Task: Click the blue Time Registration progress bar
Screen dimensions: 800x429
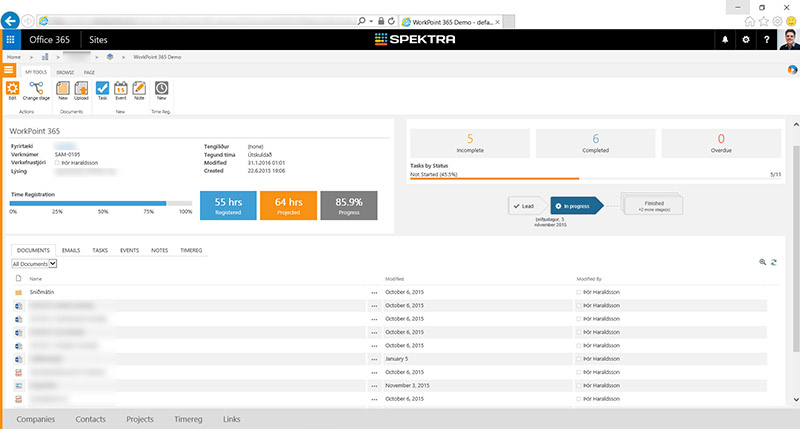Action: 88,204
